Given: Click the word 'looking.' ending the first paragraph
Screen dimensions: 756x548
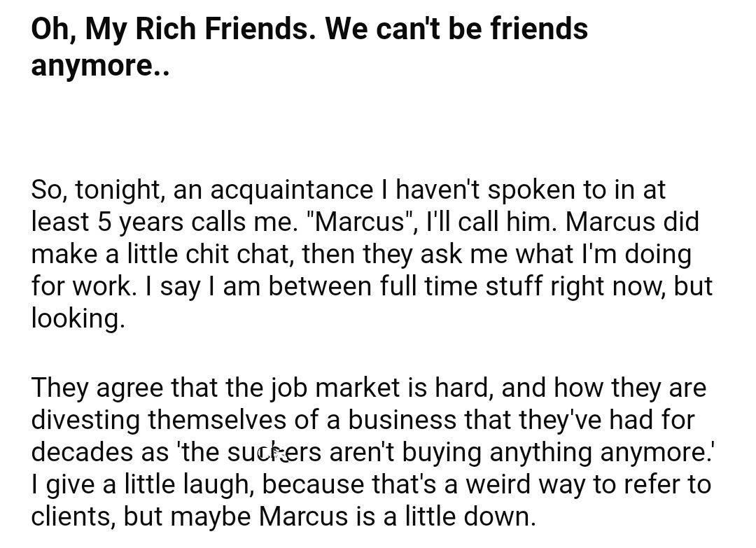Looking at the screenshot, I should pyautogui.click(x=78, y=318).
